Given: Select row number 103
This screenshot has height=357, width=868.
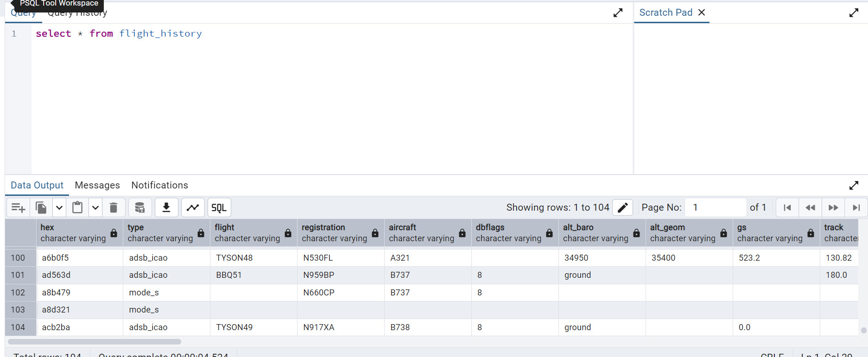Looking at the screenshot, I should (x=21, y=310).
